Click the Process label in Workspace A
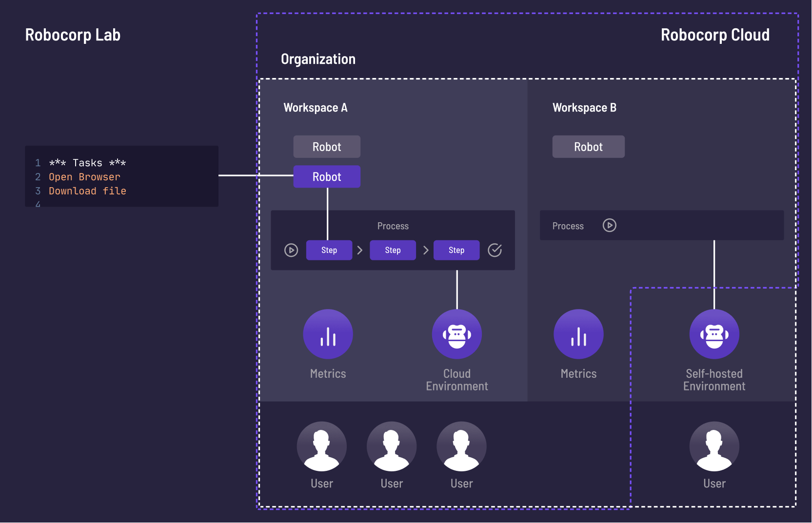This screenshot has height=523, width=812. tap(393, 226)
